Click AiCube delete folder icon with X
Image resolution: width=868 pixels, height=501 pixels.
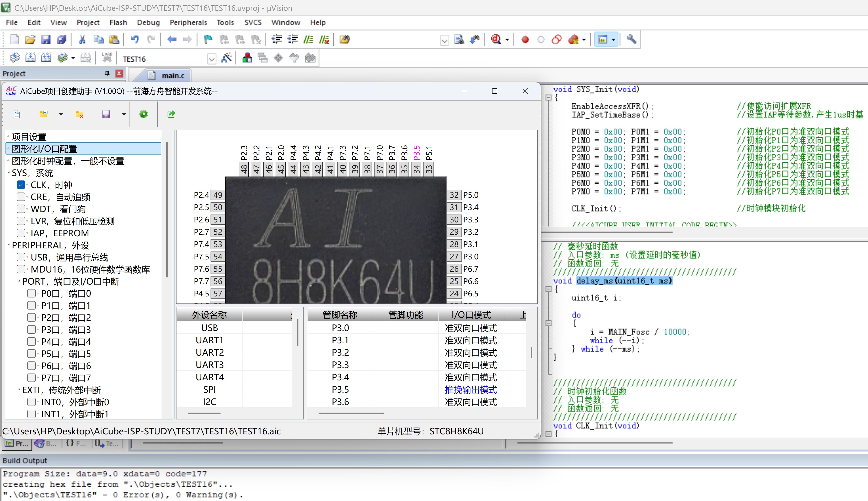point(79,114)
